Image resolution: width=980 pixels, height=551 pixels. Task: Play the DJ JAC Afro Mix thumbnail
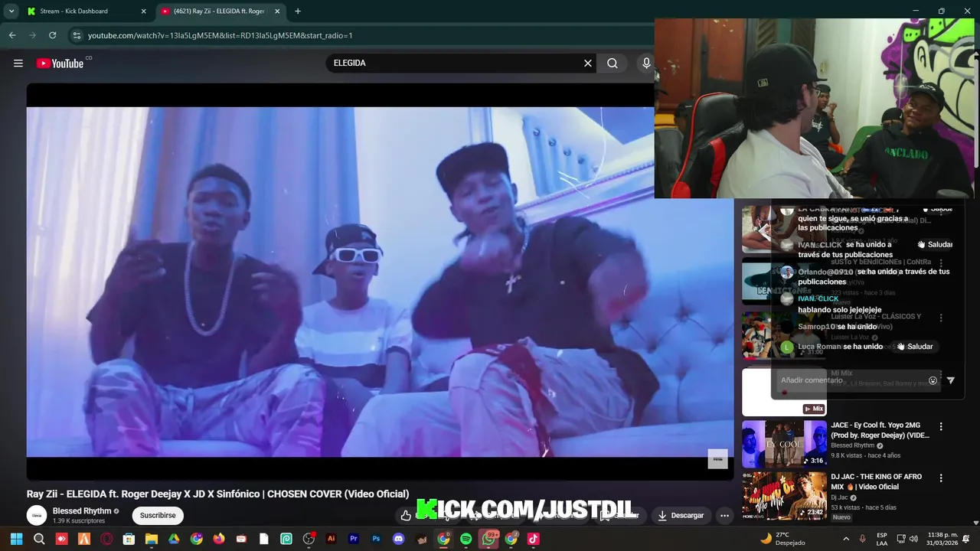[x=784, y=495]
